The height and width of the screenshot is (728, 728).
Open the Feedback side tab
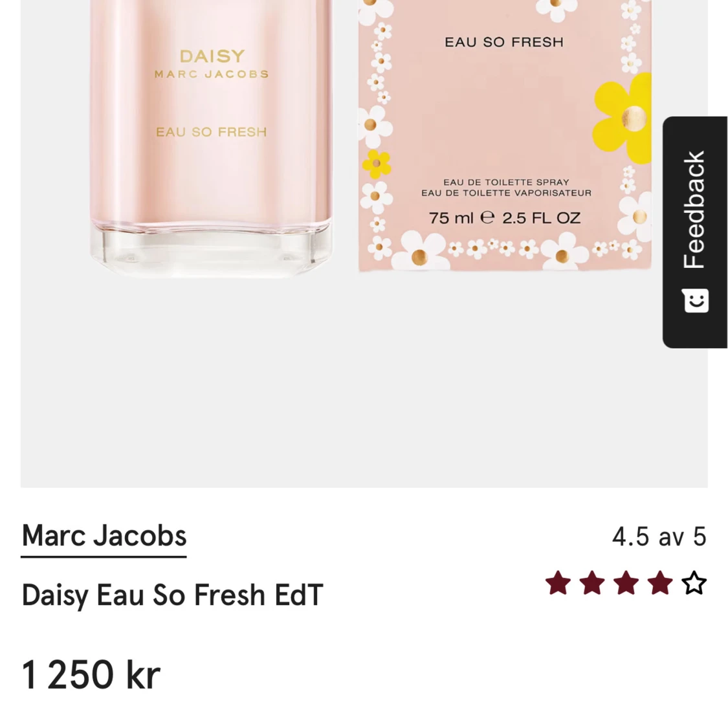(694, 232)
